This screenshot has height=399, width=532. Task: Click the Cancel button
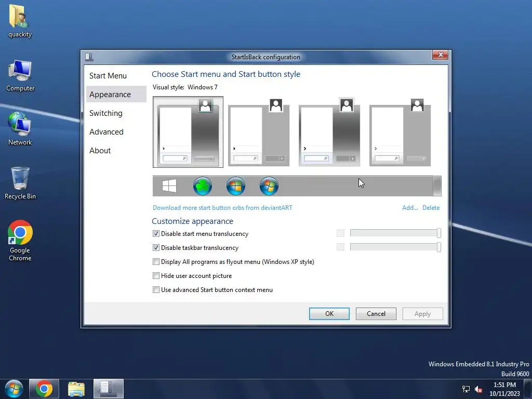pyautogui.click(x=376, y=314)
